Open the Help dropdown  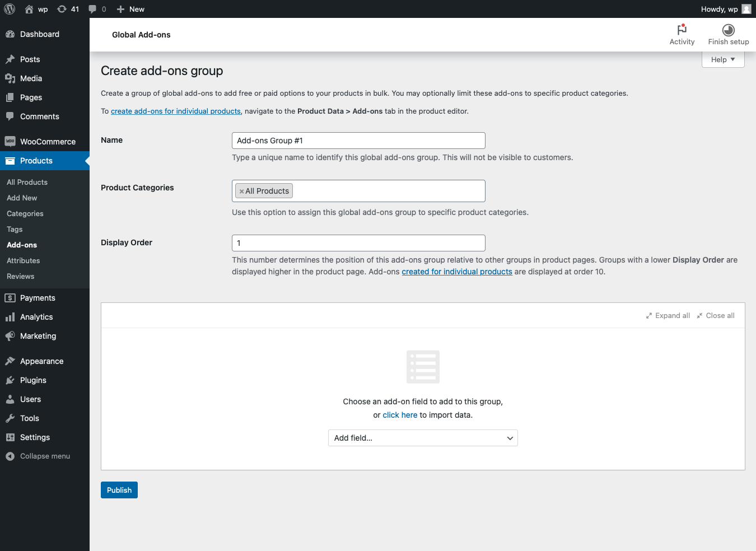click(722, 59)
